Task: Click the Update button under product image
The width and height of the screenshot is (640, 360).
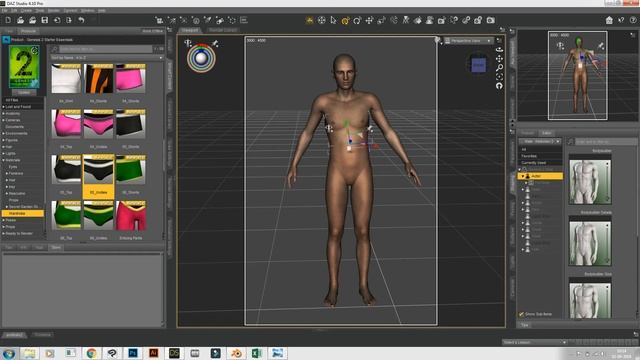Action: [x=24, y=93]
